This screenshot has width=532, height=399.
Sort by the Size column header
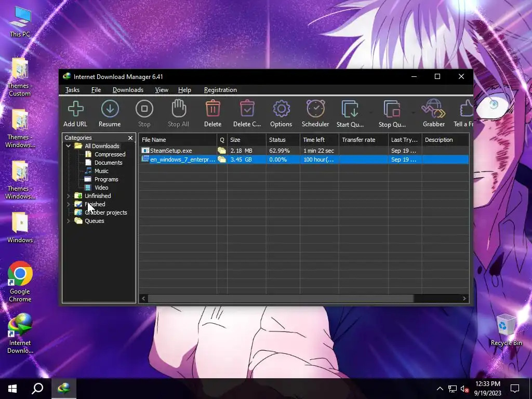247,140
